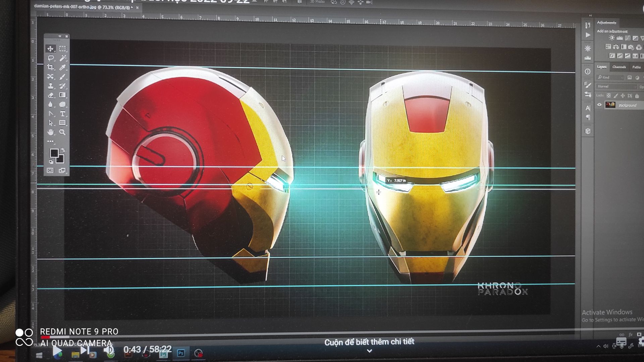Add an Exposure adjustment
The height and width of the screenshot is (362, 644).
(635, 38)
